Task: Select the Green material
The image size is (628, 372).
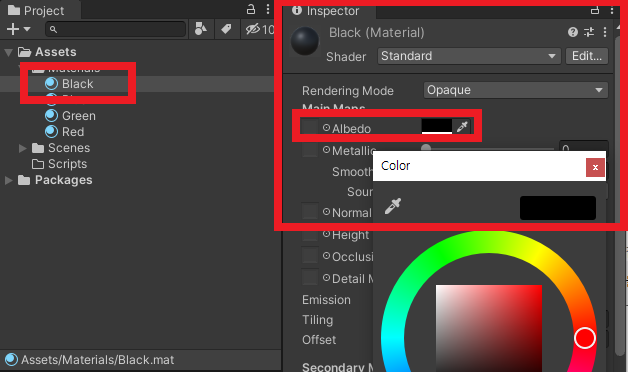Action: [x=70, y=116]
